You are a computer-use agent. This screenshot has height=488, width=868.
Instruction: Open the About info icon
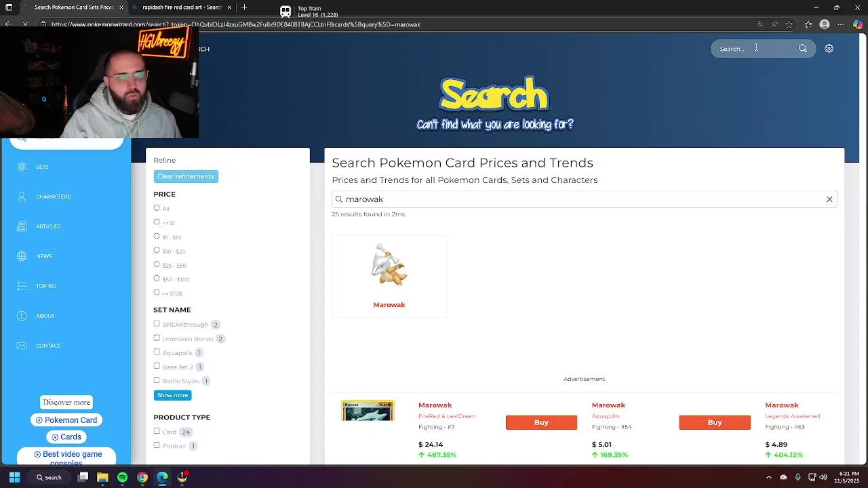22,316
